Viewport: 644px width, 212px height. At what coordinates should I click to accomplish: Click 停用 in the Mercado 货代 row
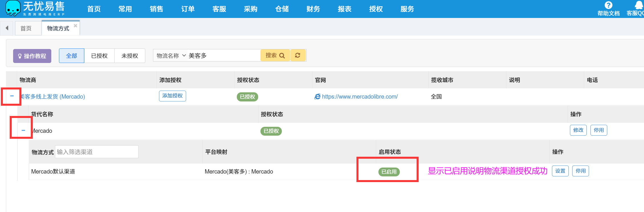(599, 130)
